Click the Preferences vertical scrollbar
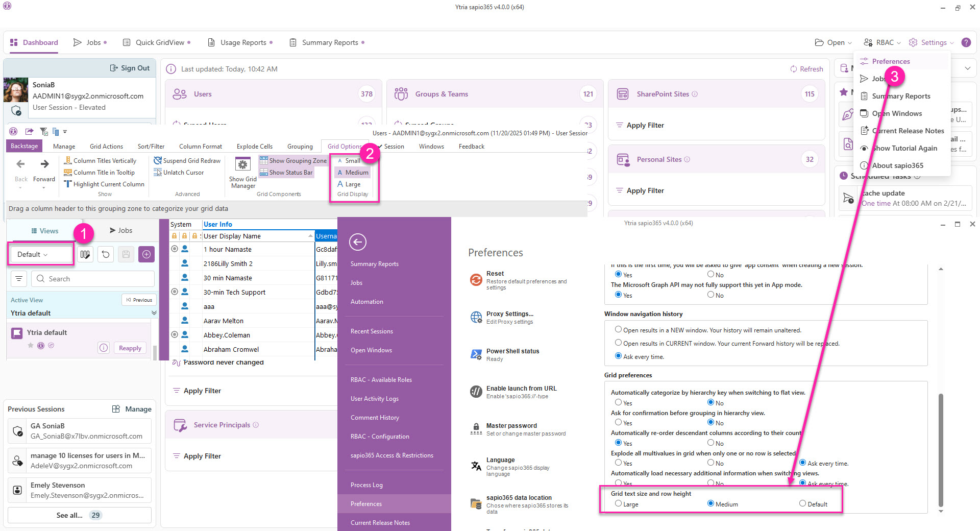This screenshot has height=531, width=980. (x=941, y=449)
